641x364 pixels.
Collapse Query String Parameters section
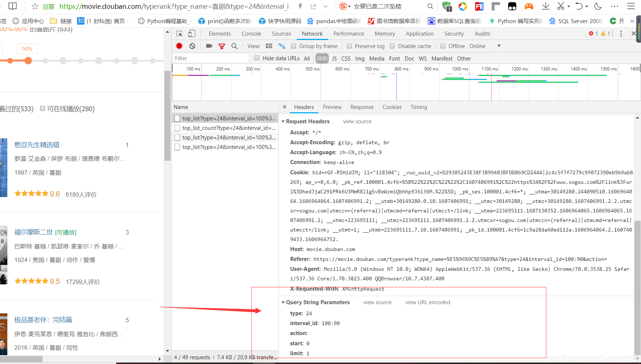[283, 302]
